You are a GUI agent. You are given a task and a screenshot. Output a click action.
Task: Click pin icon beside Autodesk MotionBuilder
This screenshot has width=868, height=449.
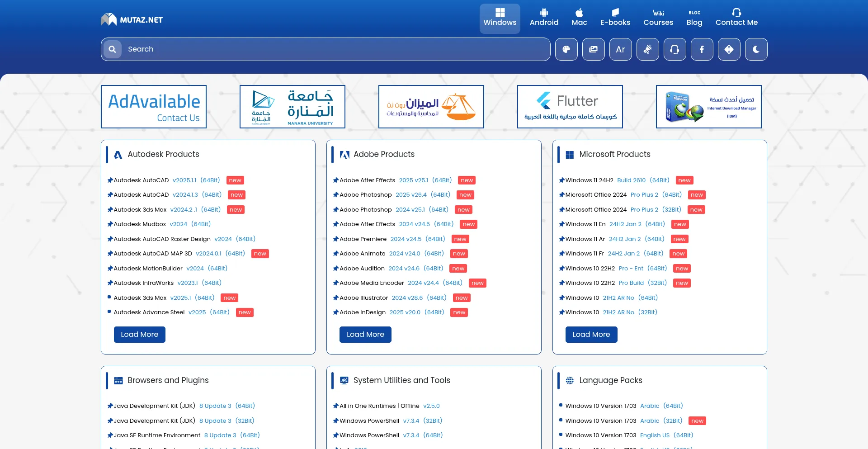[x=110, y=269]
